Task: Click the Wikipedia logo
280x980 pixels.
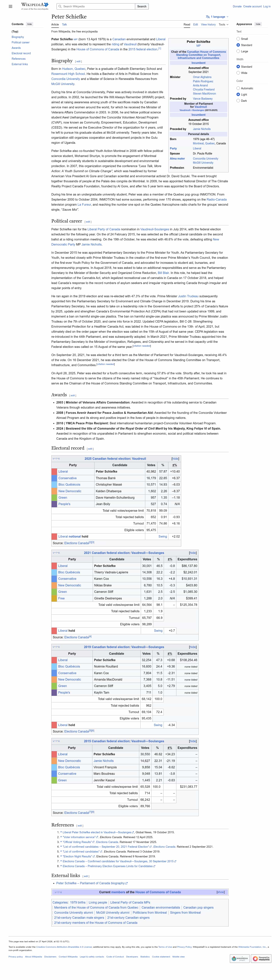Action: (x=35, y=6)
